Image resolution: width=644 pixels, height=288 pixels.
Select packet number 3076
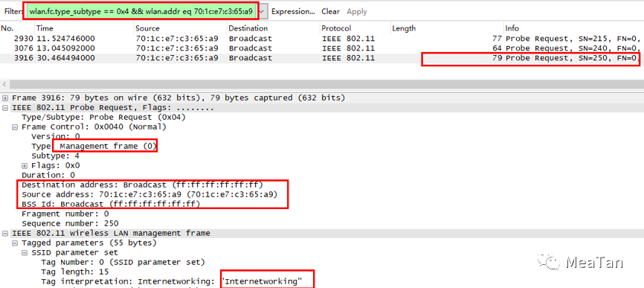[322, 48]
